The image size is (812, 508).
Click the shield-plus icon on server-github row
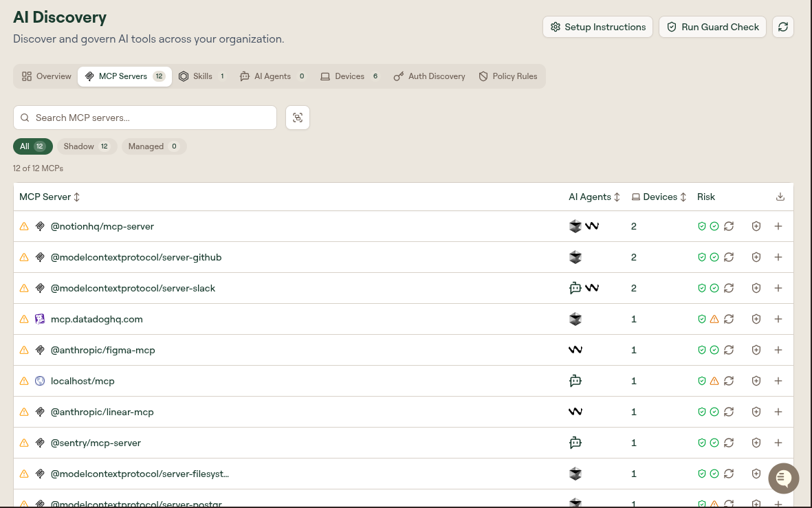point(756,257)
